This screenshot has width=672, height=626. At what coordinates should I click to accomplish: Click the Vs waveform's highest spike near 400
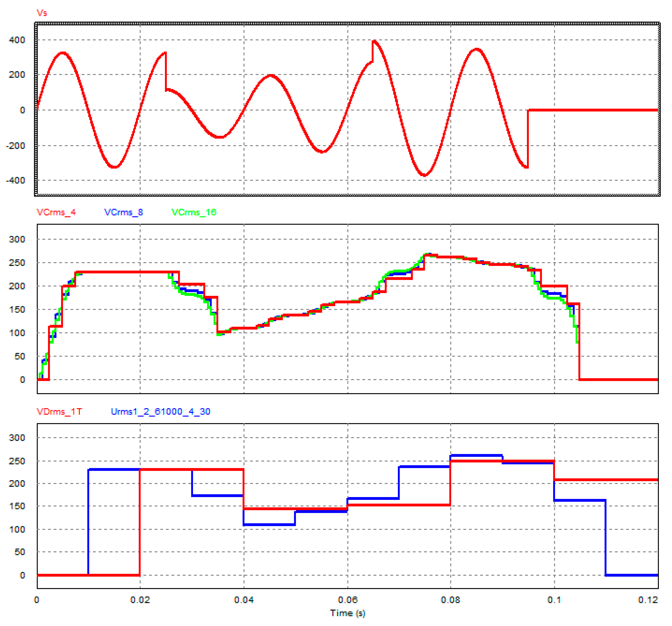(374, 42)
